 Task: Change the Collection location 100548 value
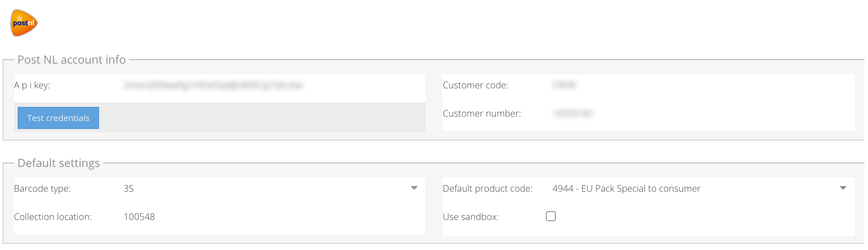point(139,217)
